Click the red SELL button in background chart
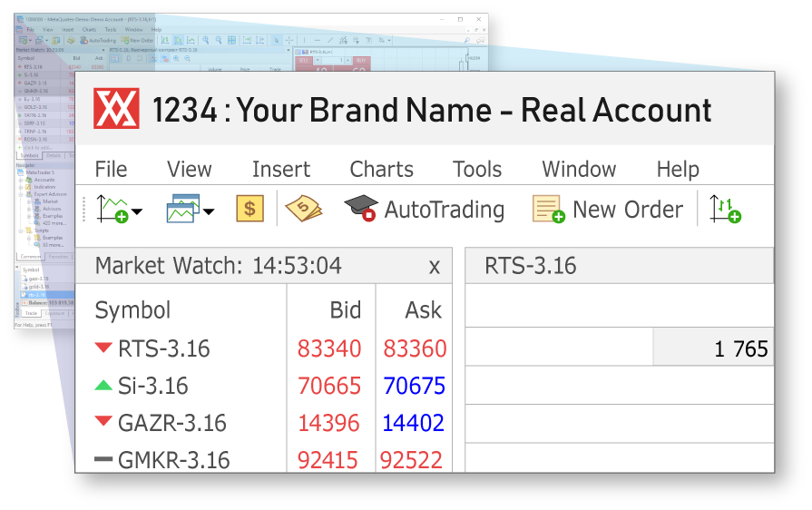The width and height of the screenshot is (812, 510). 303,60
